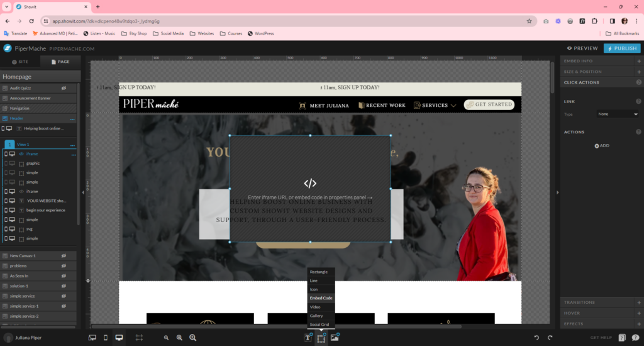The image size is (644, 346).
Task: Switch to the Page tab
Action: 60,62
